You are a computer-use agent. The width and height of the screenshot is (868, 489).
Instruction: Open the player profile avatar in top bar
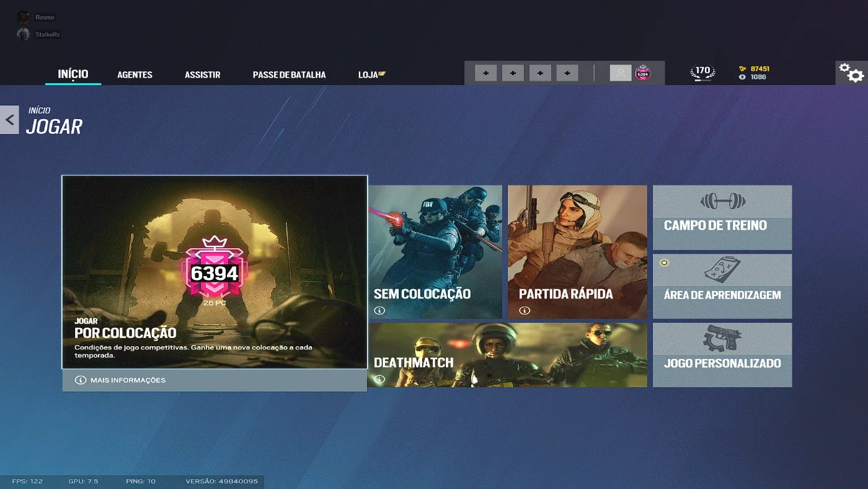click(x=620, y=73)
